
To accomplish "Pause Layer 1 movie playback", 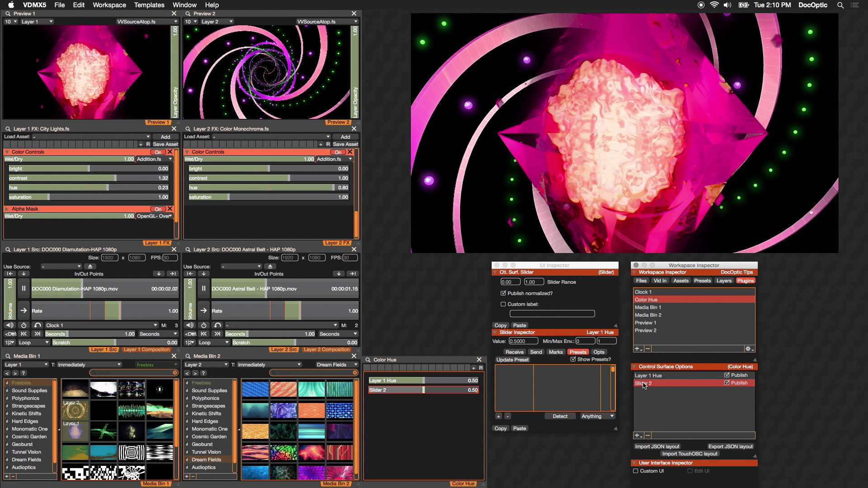I will point(24,288).
